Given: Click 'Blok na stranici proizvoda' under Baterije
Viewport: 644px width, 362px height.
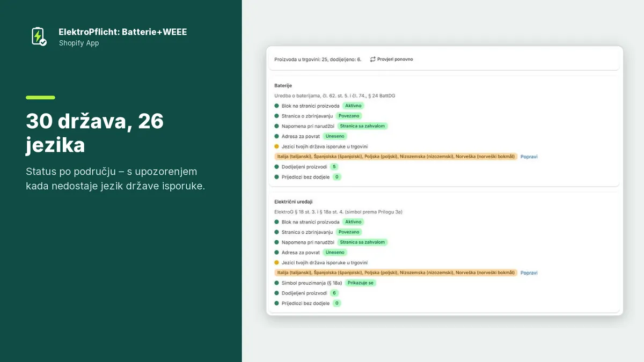Looking at the screenshot, I should 311,106.
